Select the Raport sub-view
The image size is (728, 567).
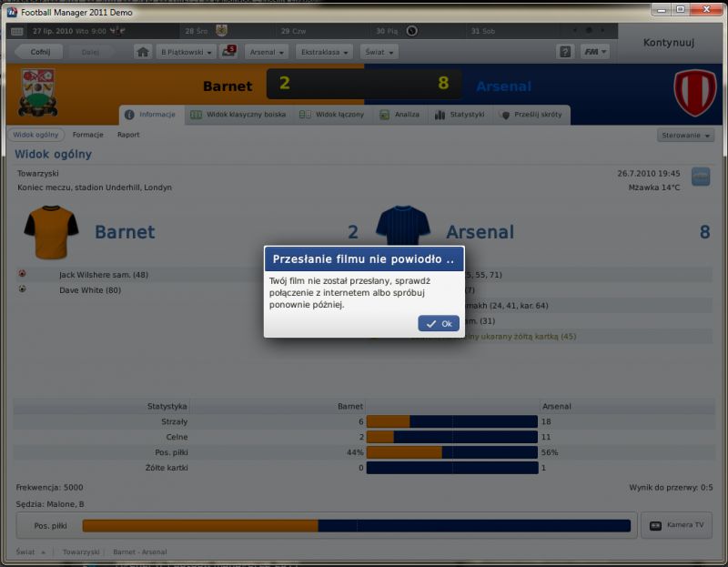coord(128,135)
